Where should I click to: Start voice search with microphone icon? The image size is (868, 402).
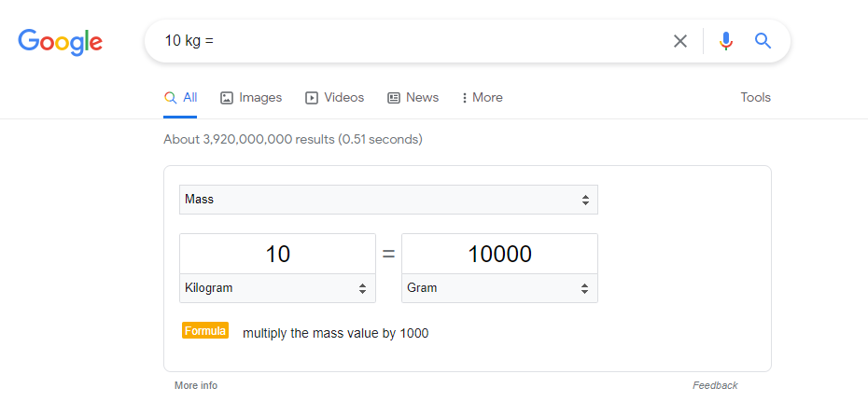[726, 41]
